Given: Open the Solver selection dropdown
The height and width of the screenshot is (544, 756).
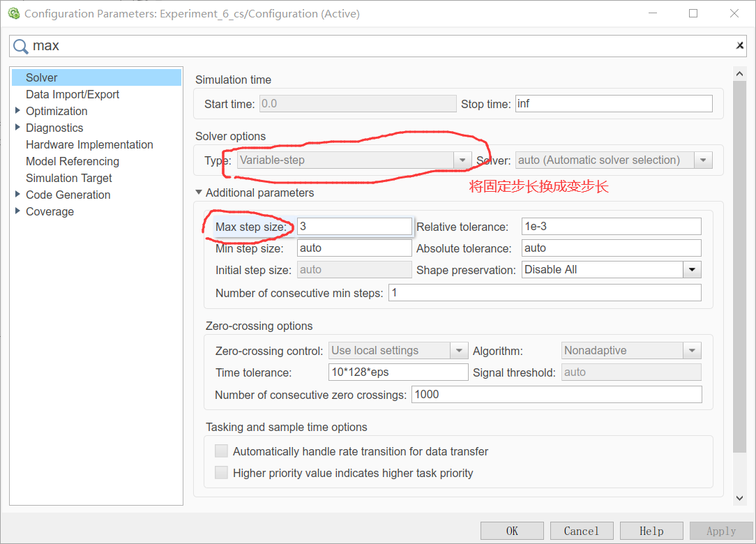Looking at the screenshot, I should pos(703,160).
